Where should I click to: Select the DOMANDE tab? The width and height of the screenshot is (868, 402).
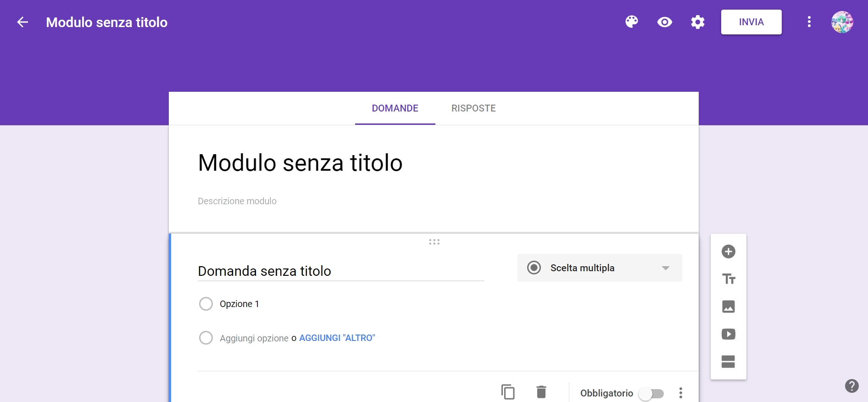coord(395,108)
